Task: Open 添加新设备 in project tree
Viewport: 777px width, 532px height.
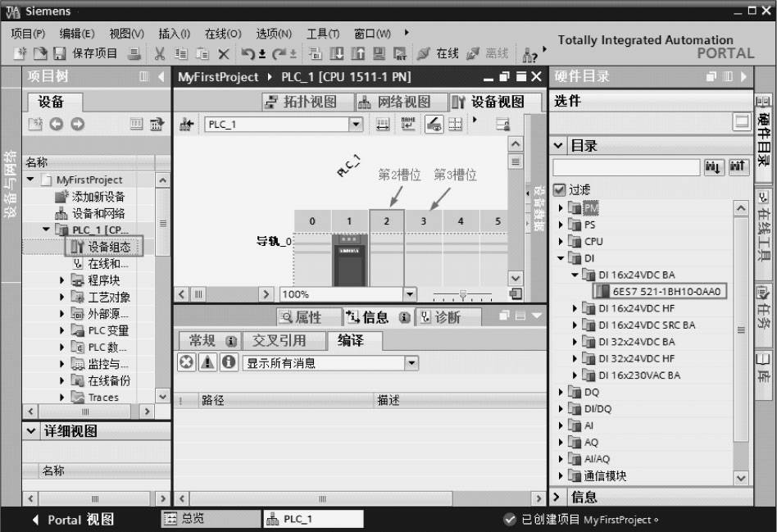Action: tap(98, 197)
